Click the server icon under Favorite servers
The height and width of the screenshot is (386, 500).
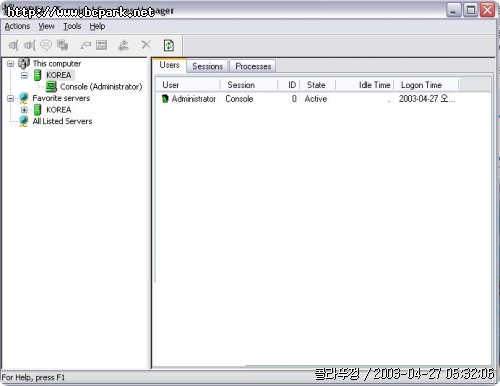coord(38,110)
